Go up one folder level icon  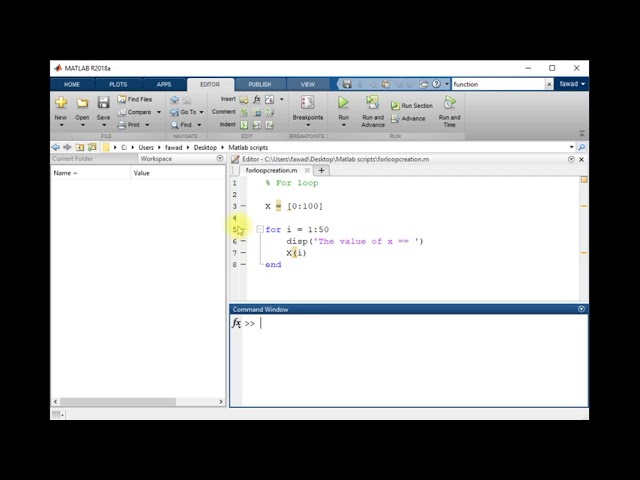click(x=80, y=147)
